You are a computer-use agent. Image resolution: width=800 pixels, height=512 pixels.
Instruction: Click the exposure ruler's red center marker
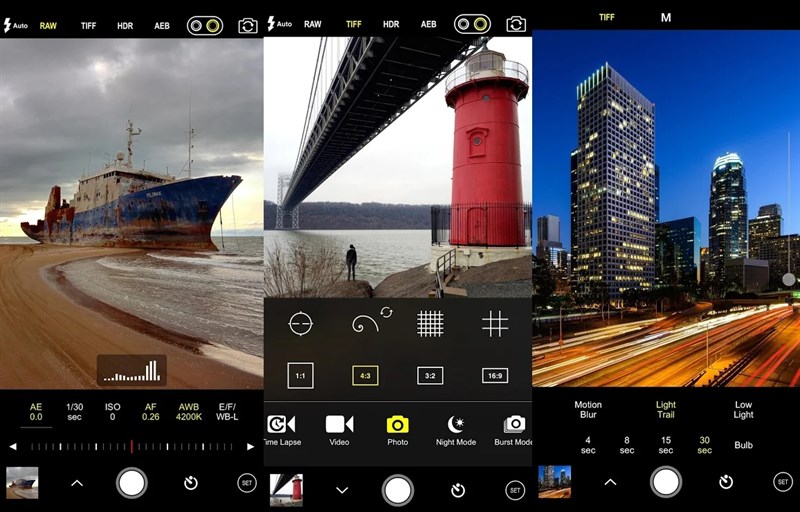click(x=132, y=447)
